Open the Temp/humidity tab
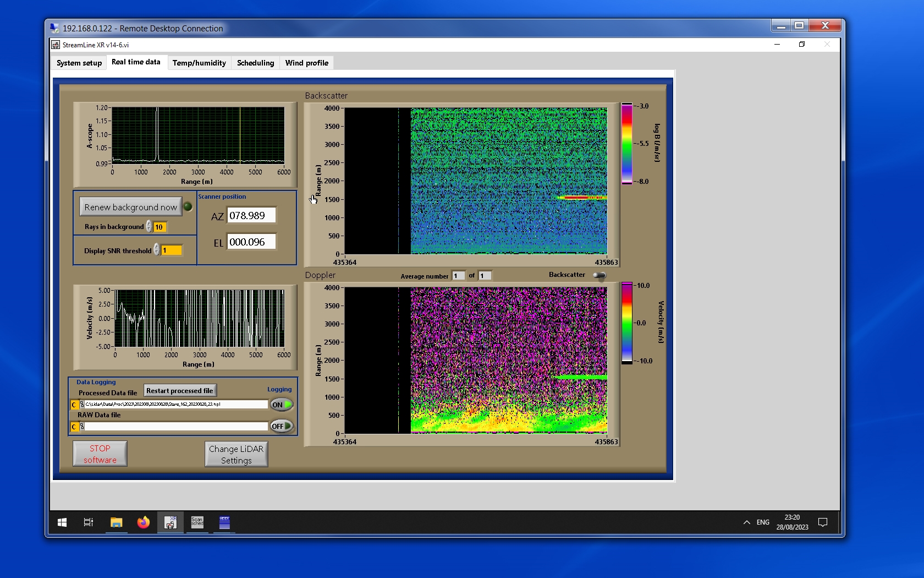This screenshot has height=578, width=924. coord(199,63)
